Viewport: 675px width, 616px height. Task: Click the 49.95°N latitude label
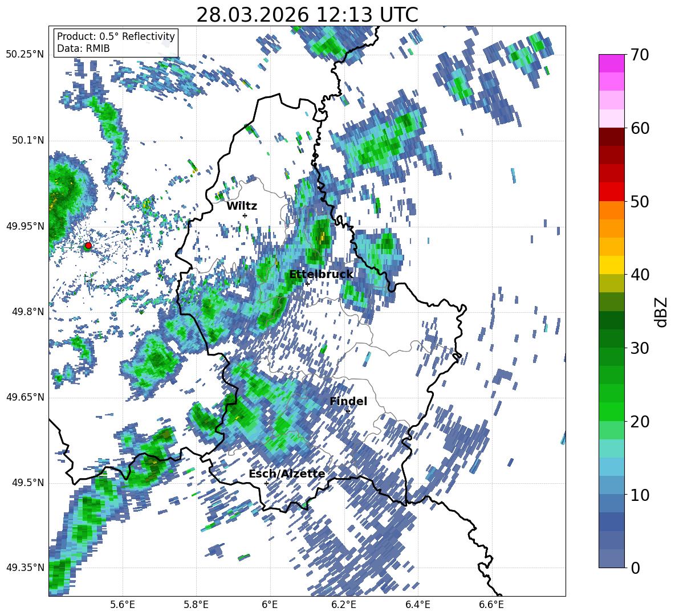pos(25,226)
